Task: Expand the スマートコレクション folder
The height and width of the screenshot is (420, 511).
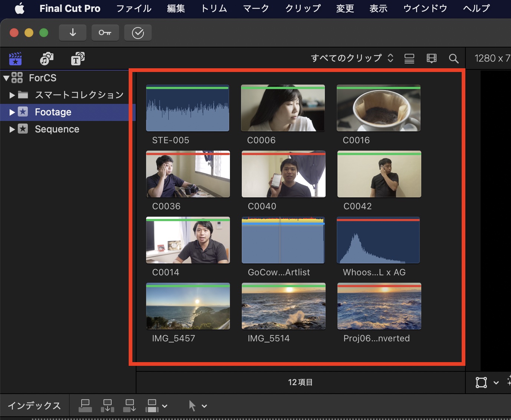Action: [x=12, y=95]
